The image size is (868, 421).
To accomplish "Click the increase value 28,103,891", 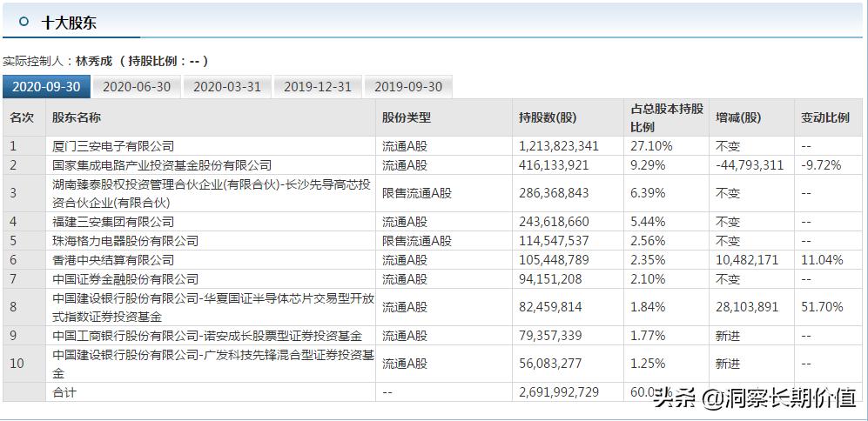I will click(747, 307).
